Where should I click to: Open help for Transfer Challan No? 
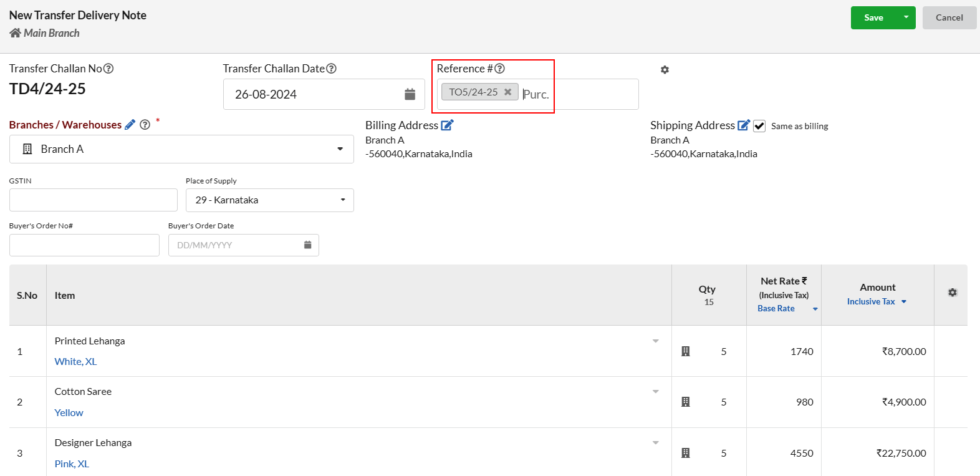(x=108, y=69)
